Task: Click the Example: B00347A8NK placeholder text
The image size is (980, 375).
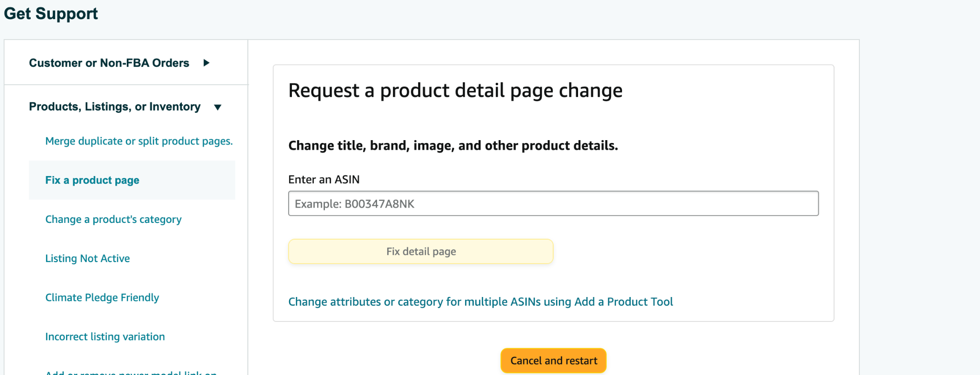Action: click(x=355, y=204)
